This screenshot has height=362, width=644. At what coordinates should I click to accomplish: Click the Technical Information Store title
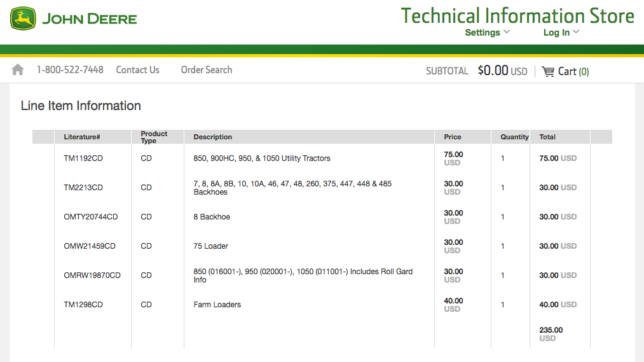pyautogui.click(x=517, y=16)
